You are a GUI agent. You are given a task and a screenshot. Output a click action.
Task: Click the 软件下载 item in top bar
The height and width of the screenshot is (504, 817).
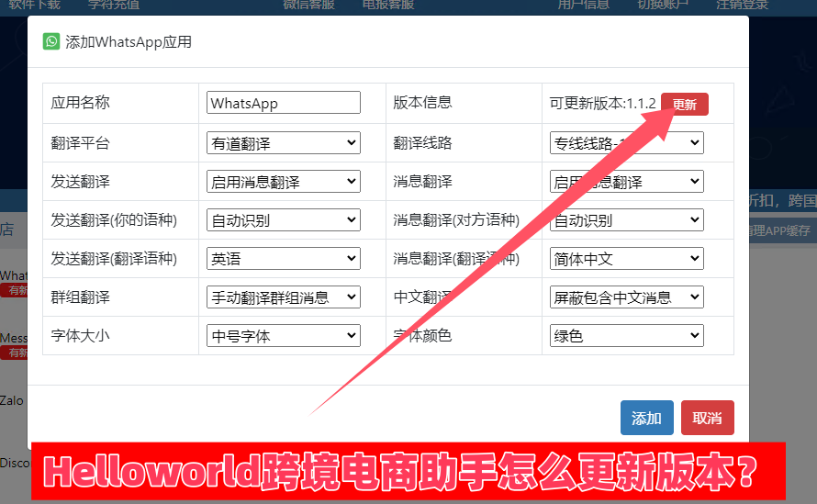coord(34,5)
